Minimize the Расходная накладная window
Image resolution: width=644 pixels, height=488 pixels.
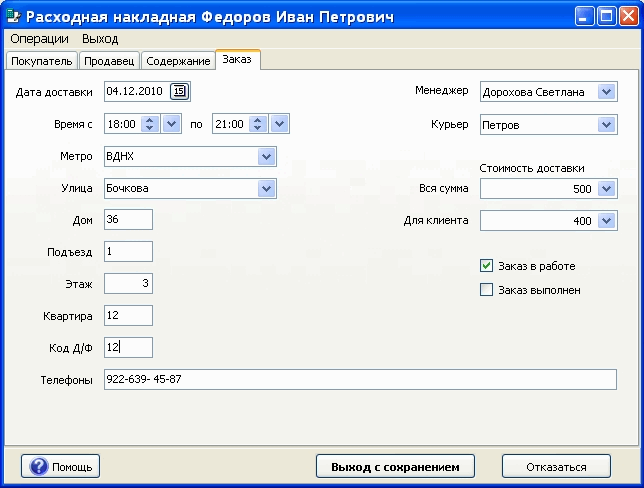coord(584,16)
